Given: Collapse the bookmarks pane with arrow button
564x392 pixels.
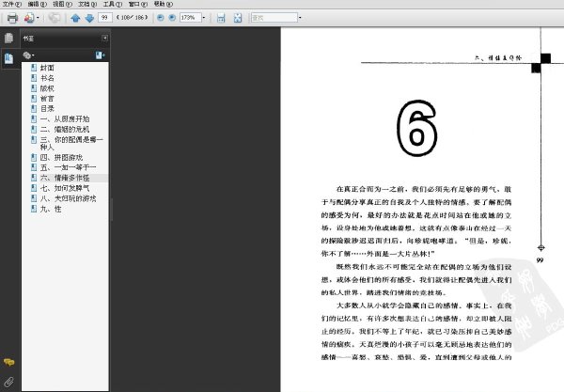Looking at the screenshot, I should pos(104,38).
